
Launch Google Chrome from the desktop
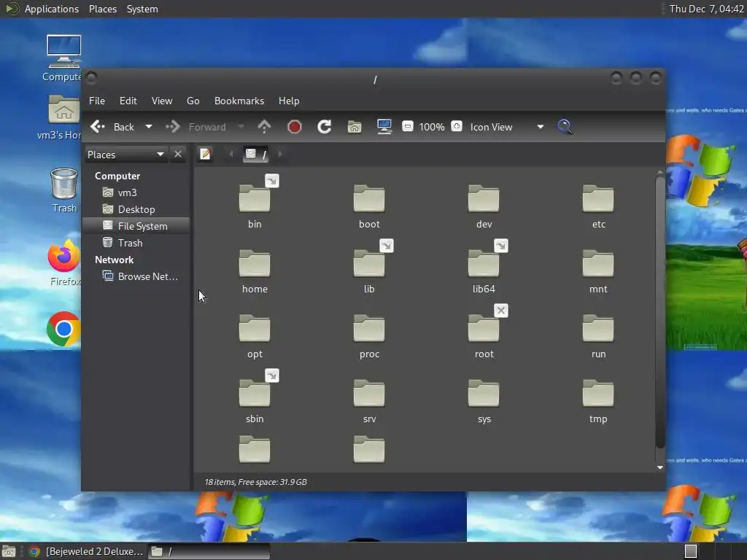click(63, 330)
